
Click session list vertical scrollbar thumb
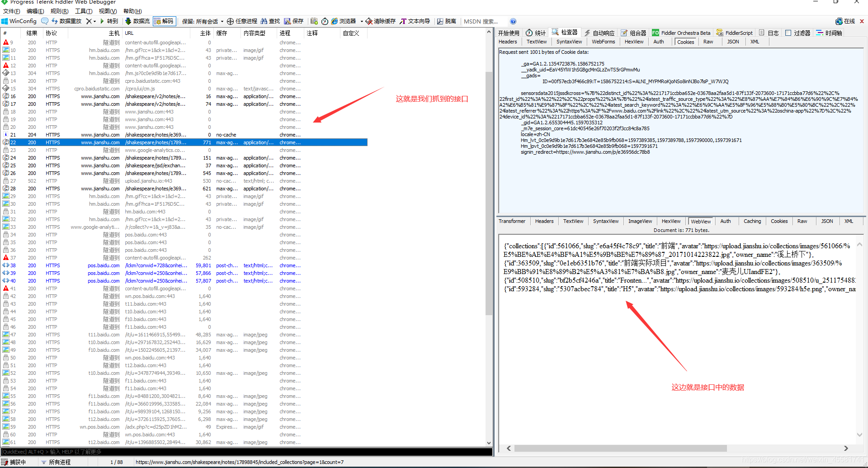489,193
